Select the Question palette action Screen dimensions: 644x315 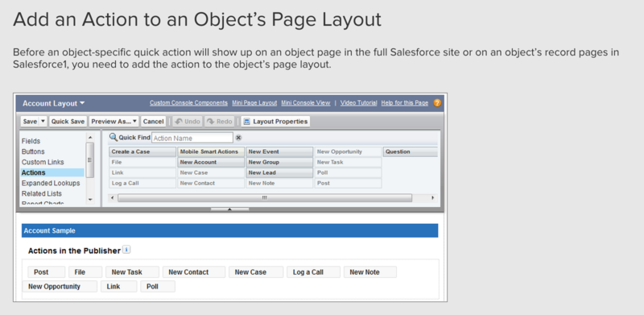410,151
